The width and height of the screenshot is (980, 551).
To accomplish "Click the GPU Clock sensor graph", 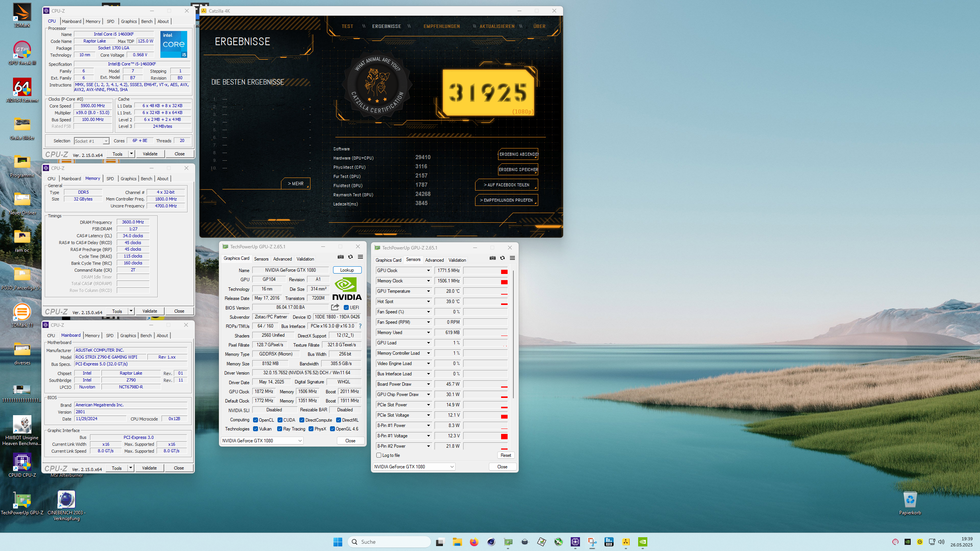I will pos(485,271).
